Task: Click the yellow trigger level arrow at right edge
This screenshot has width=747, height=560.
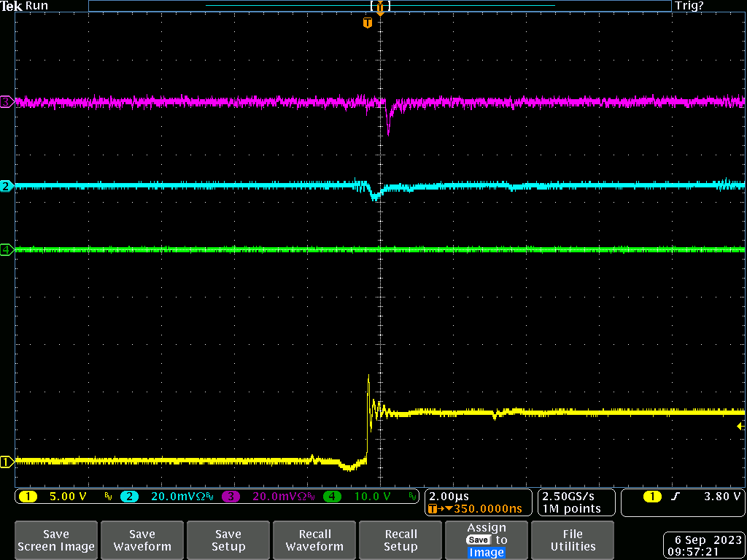Action: 740,426
